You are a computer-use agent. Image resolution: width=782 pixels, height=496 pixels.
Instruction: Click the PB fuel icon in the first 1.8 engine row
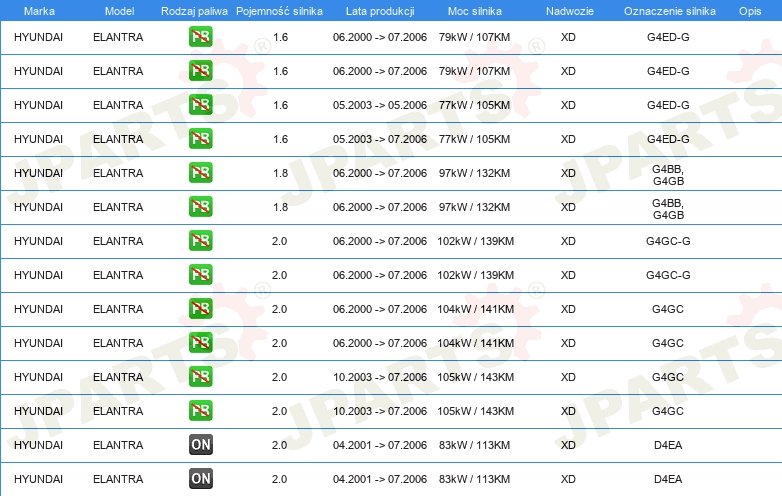pos(200,173)
